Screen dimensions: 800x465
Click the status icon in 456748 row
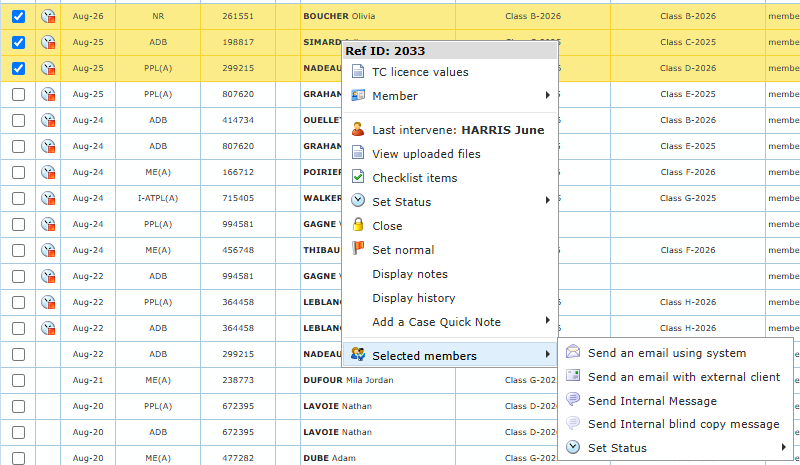[48, 251]
